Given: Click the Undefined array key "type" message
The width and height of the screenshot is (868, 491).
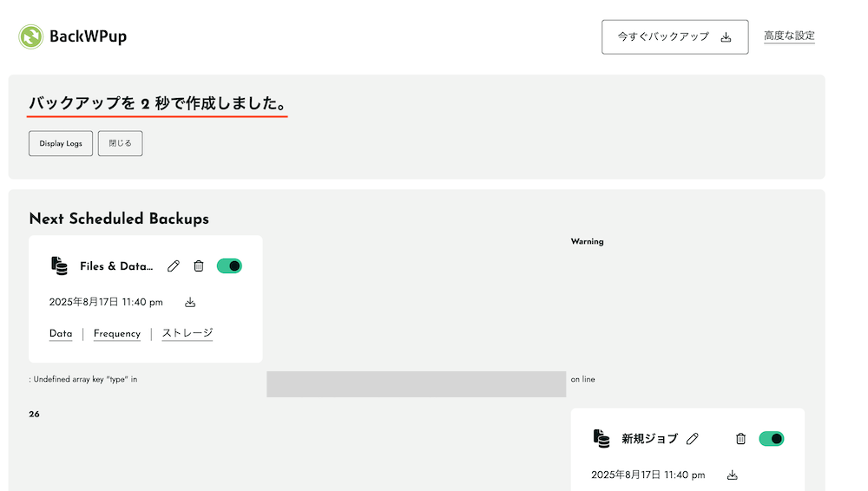Looking at the screenshot, I should click(83, 379).
